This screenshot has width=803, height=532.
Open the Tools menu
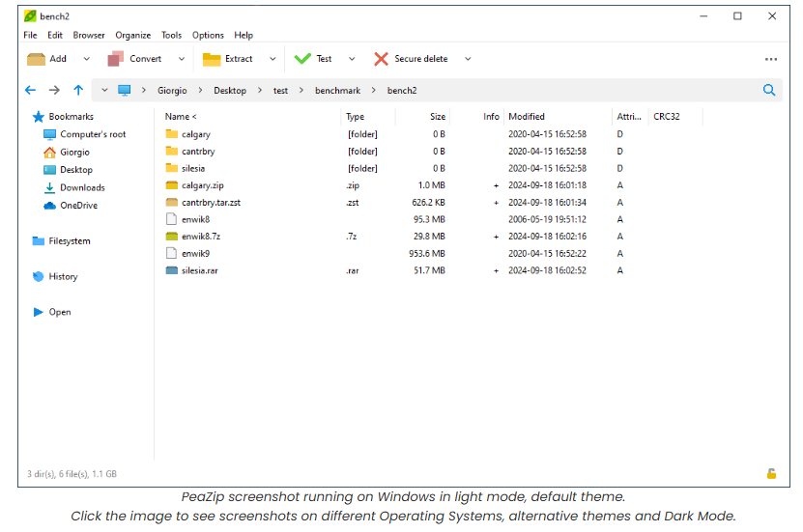172,36
